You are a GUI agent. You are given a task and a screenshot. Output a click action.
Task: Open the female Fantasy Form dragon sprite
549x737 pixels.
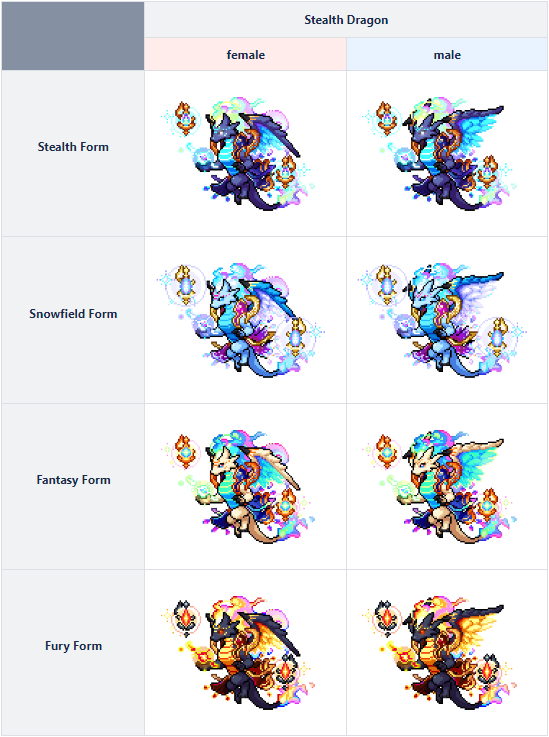[x=239, y=486]
